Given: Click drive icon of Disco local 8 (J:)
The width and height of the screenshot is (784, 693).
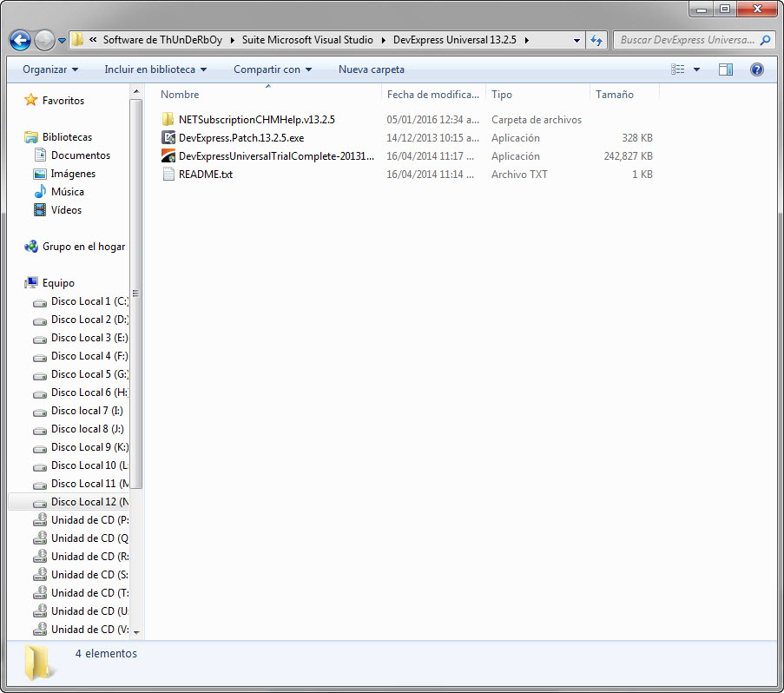Looking at the screenshot, I should click(40, 431).
